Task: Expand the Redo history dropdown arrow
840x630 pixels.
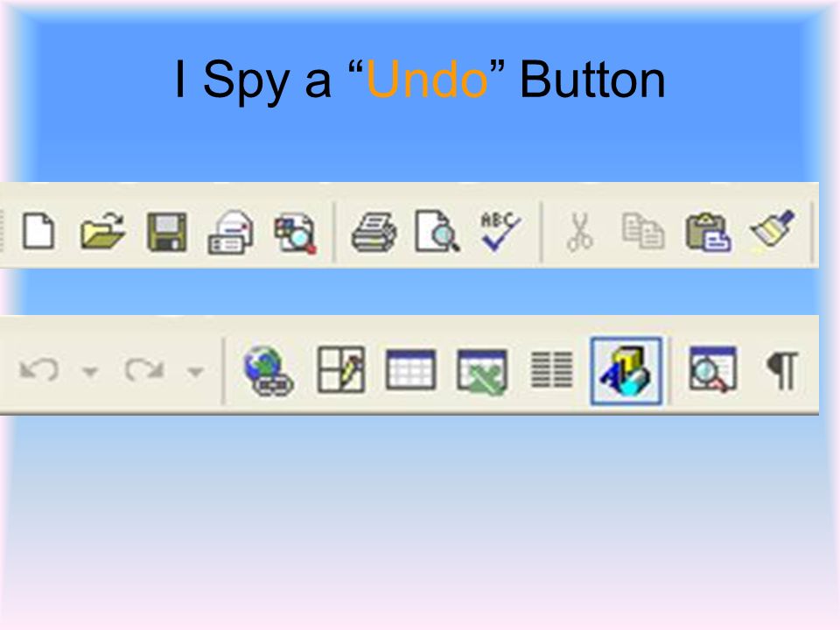Action: (x=195, y=371)
